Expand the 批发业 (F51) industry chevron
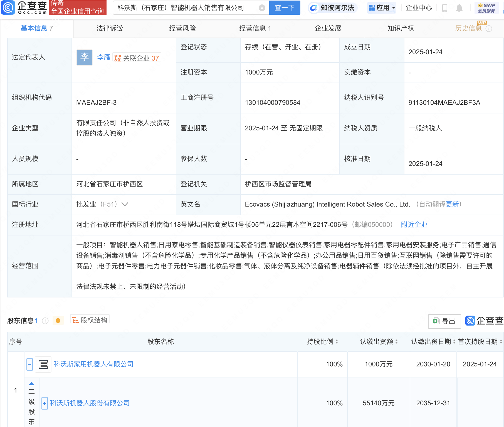 (125, 204)
